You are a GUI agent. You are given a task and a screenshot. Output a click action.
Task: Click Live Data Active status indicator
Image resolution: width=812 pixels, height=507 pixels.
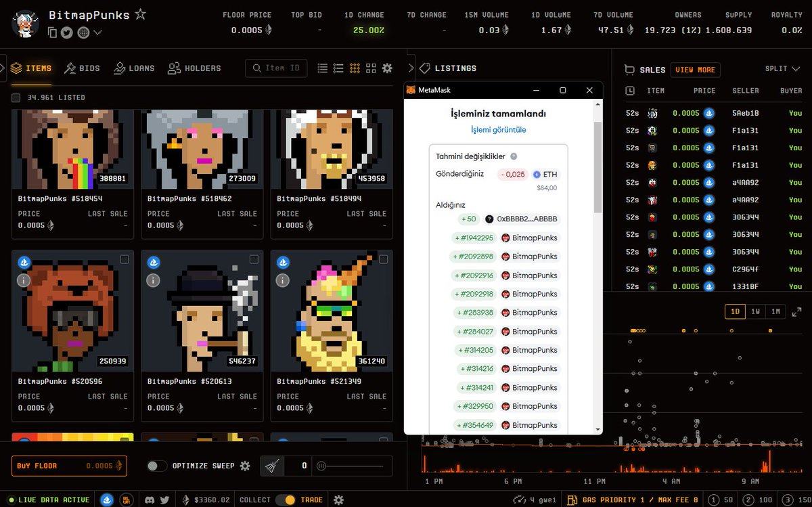click(x=49, y=500)
